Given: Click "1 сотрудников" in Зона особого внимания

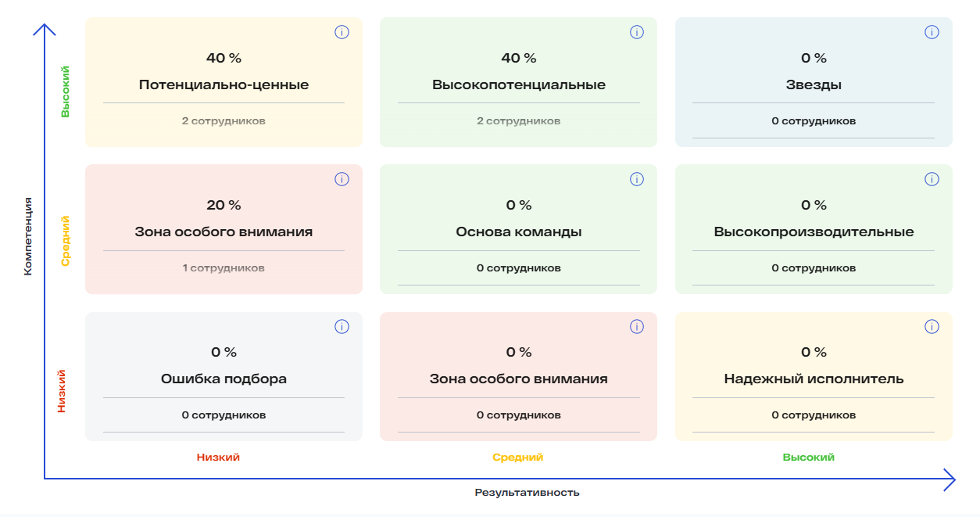Looking at the screenshot, I should [224, 268].
